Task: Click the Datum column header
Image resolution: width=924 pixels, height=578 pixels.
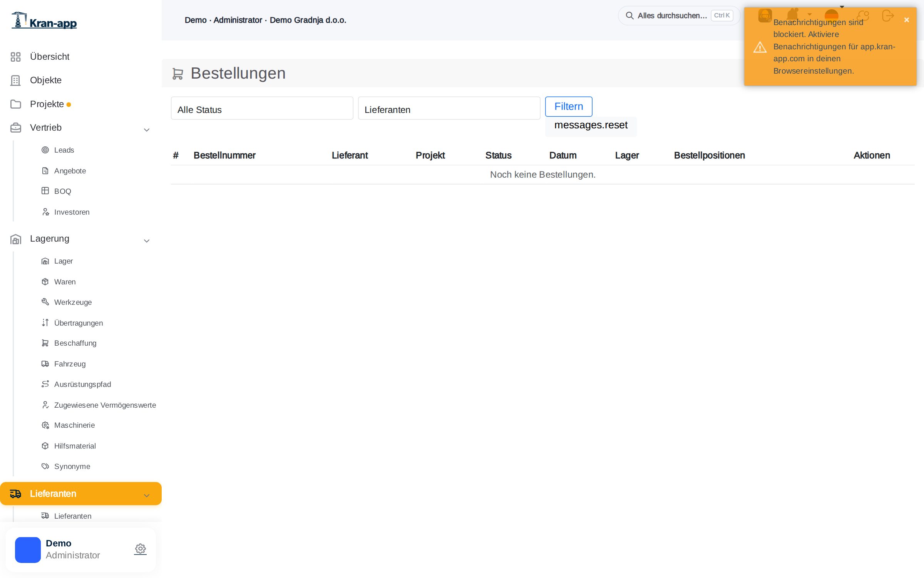Action: (x=562, y=155)
